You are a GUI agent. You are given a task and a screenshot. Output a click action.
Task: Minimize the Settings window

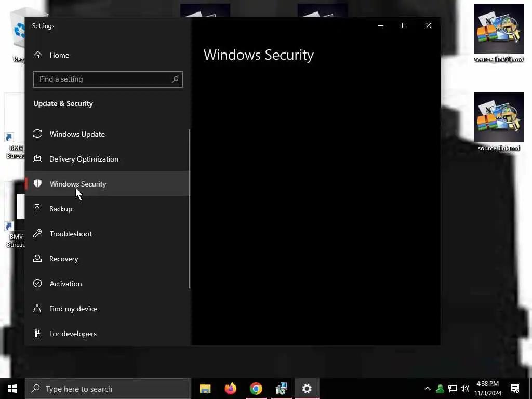381,26
